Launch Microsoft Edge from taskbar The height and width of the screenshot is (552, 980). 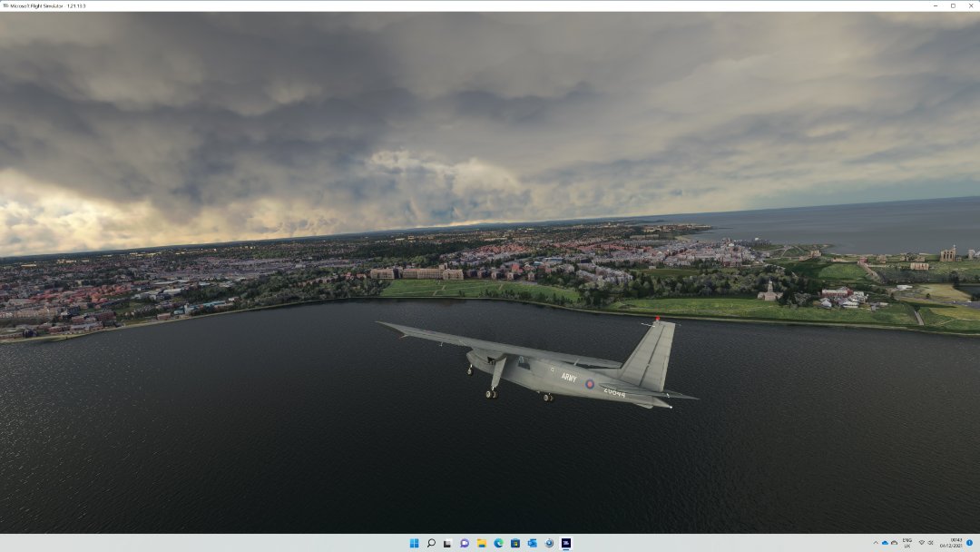point(498,543)
